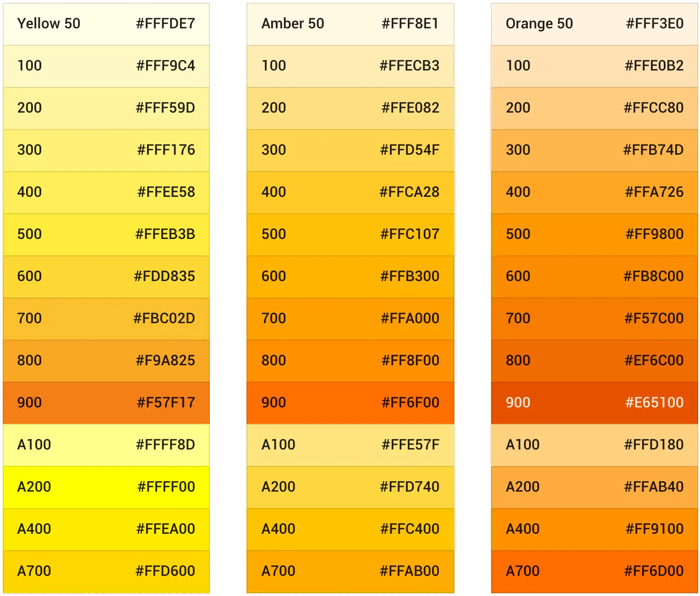Select the hex value #FDD835

click(164, 276)
